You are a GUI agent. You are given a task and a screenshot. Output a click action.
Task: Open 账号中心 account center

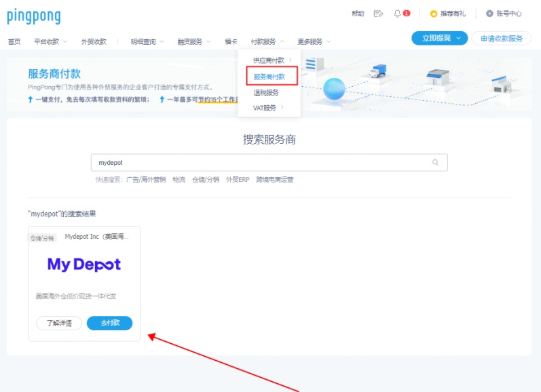[509, 14]
